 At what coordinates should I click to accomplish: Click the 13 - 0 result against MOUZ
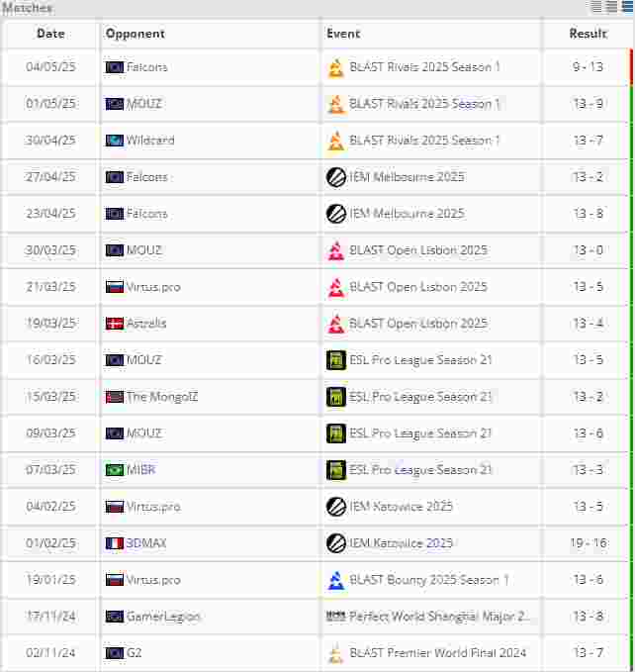[x=588, y=250]
